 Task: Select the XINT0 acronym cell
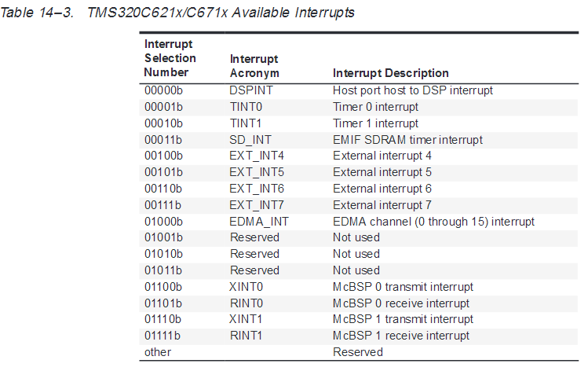[x=248, y=287]
